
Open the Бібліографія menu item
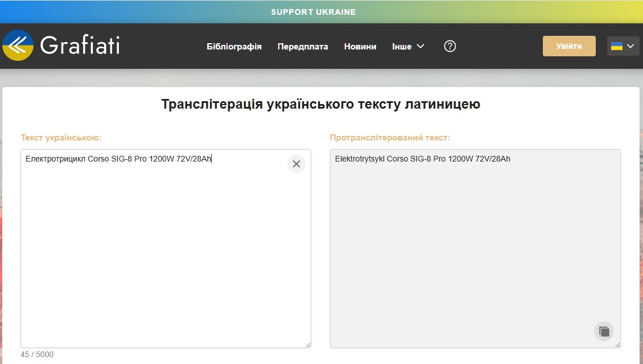(x=234, y=46)
